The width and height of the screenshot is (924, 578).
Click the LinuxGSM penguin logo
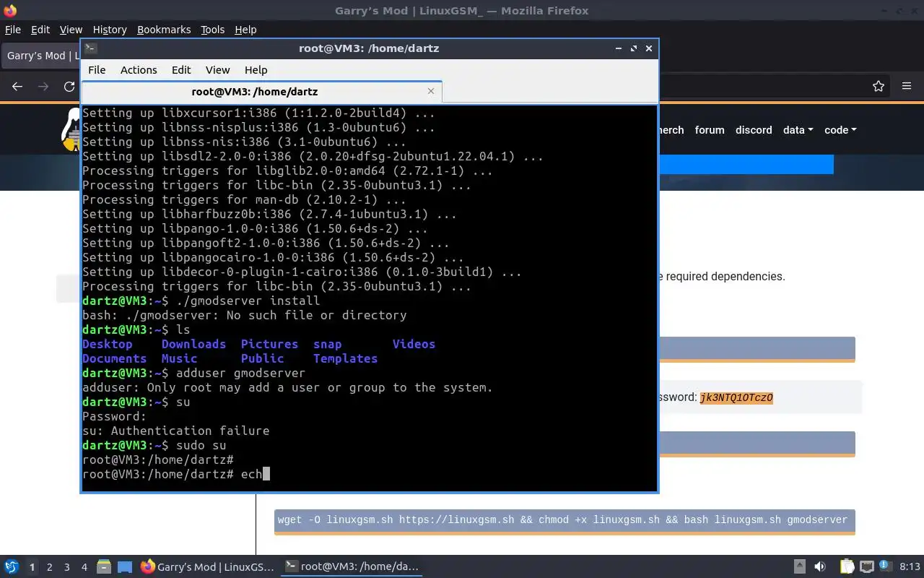[x=71, y=130]
